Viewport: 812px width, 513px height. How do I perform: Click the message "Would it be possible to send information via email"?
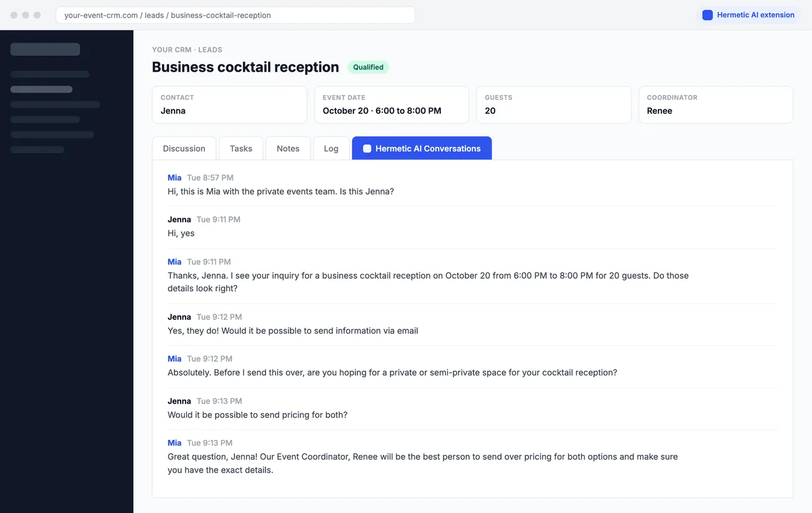coord(293,331)
